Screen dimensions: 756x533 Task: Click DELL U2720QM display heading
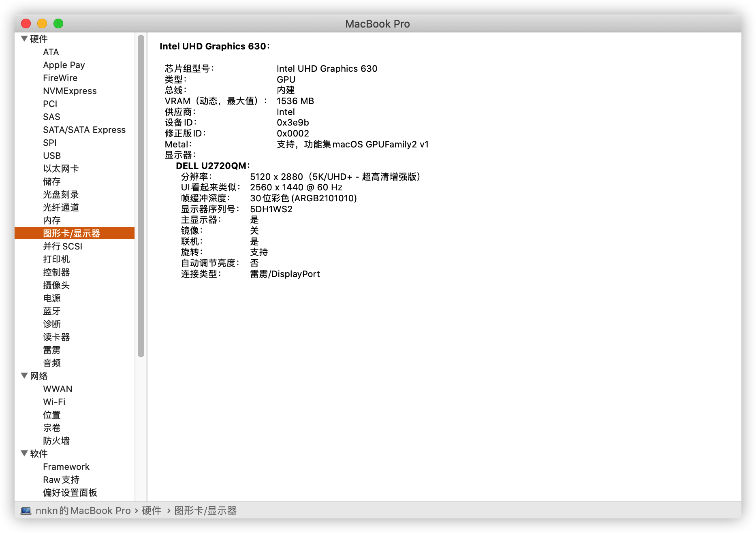tap(213, 166)
